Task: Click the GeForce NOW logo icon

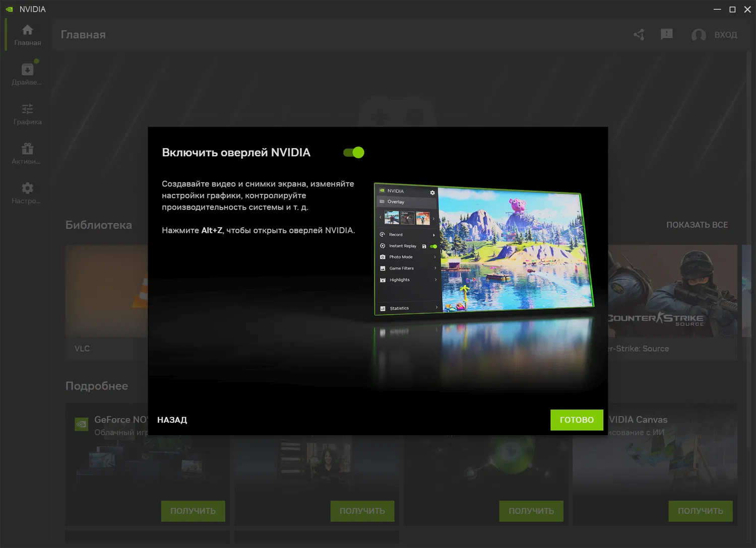Action: pyautogui.click(x=81, y=425)
